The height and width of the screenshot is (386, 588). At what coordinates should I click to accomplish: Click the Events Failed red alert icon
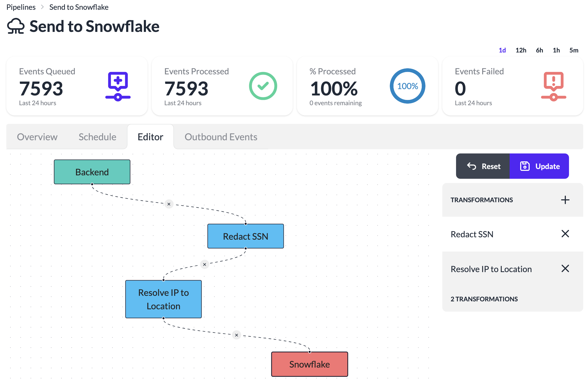(x=553, y=86)
